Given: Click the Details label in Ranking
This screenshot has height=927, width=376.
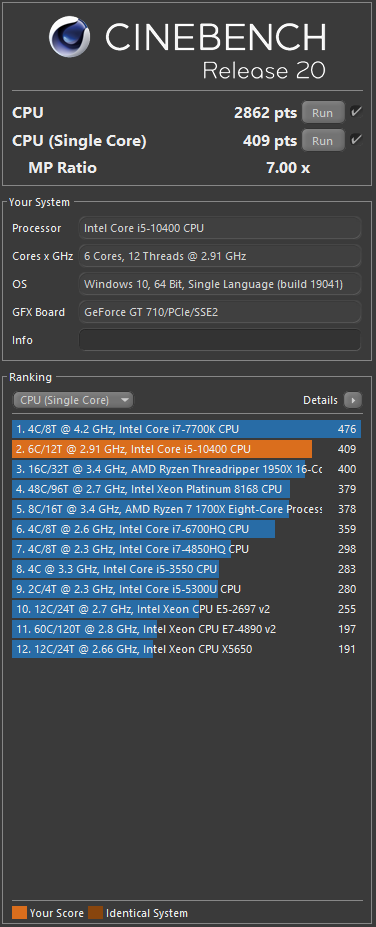Looking at the screenshot, I should click(320, 400).
